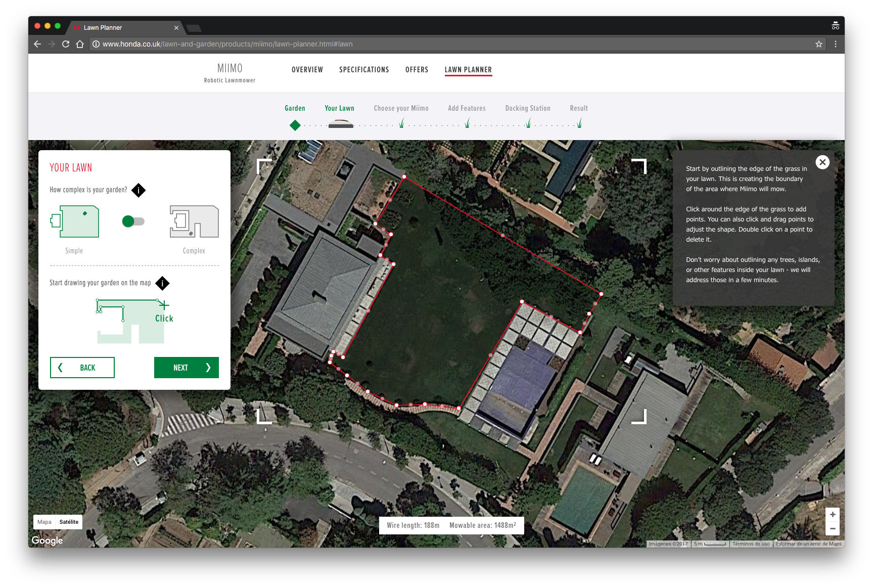Jump to Choose your Miimo step
Image resolution: width=873 pixels, height=588 pixels.
click(x=401, y=108)
